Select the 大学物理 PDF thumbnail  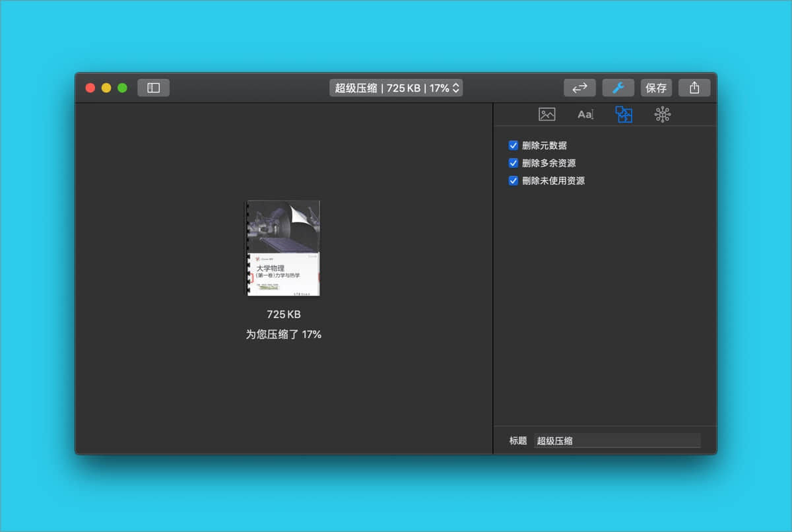click(x=283, y=248)
